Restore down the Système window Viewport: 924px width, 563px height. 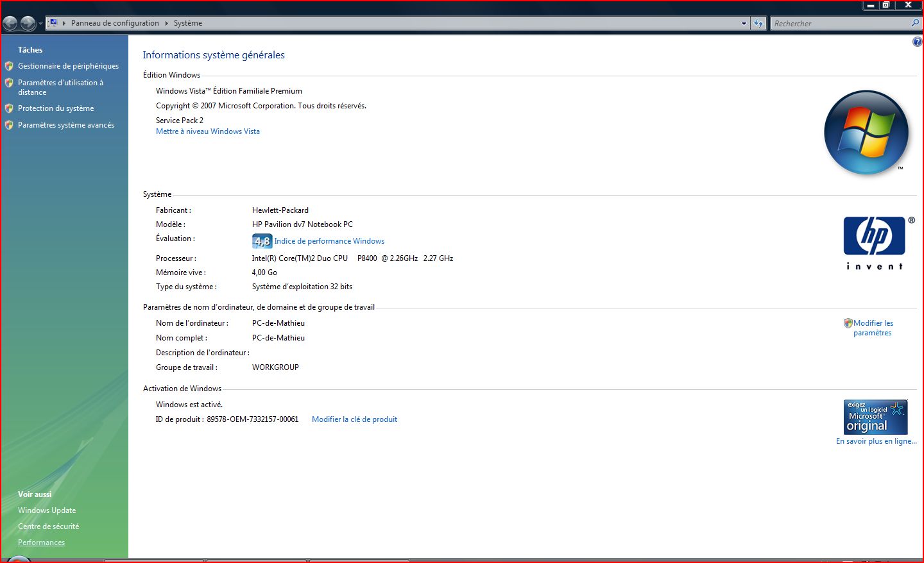[x=886, y=5]
